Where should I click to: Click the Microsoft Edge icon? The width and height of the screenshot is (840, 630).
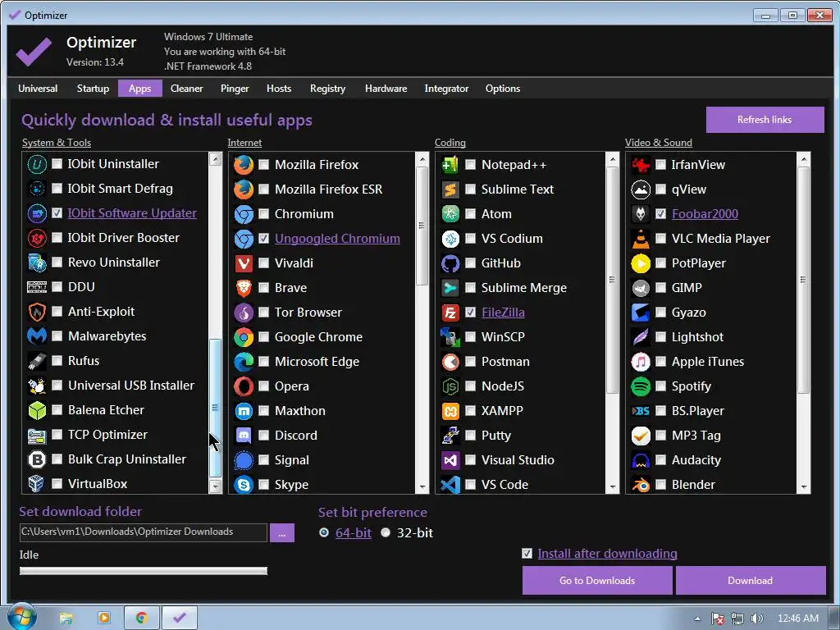point(244,362)
